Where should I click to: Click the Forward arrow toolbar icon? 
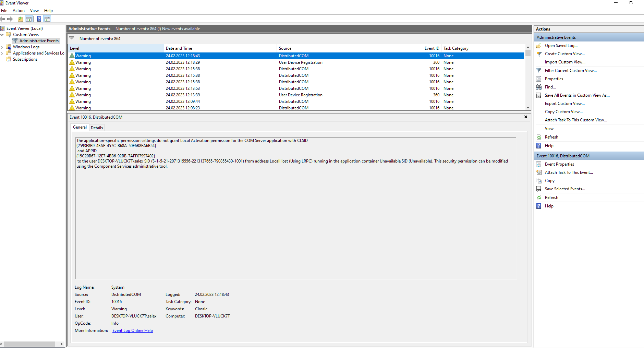[10, 19]
